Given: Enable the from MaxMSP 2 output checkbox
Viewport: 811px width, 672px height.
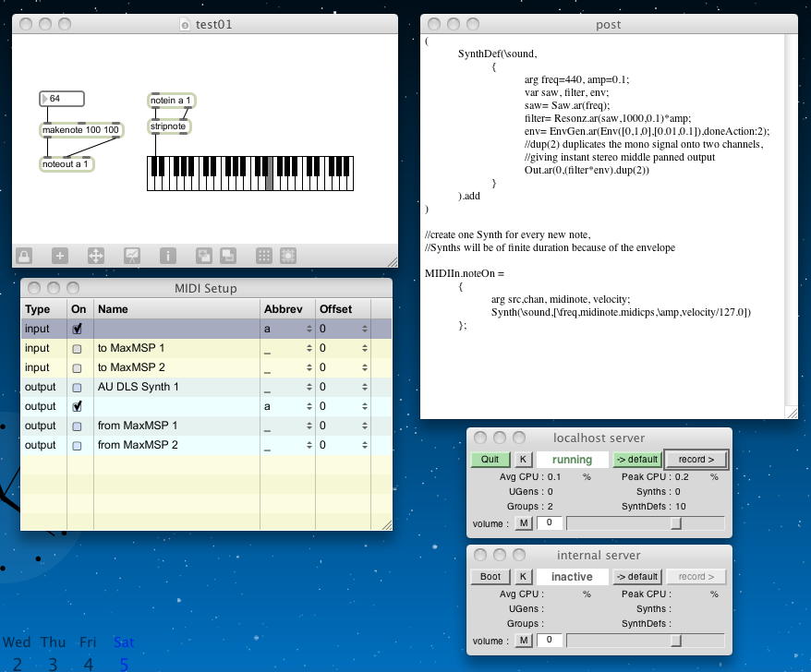Looking at the screenshot, I should point(77,446).
